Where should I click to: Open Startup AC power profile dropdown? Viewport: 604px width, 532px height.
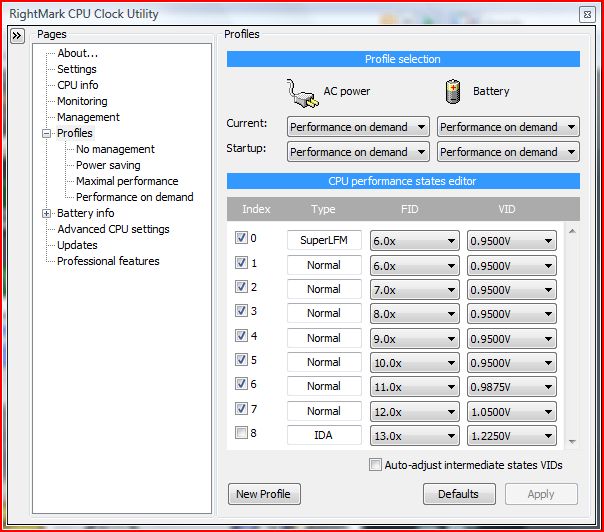[358, 152]
